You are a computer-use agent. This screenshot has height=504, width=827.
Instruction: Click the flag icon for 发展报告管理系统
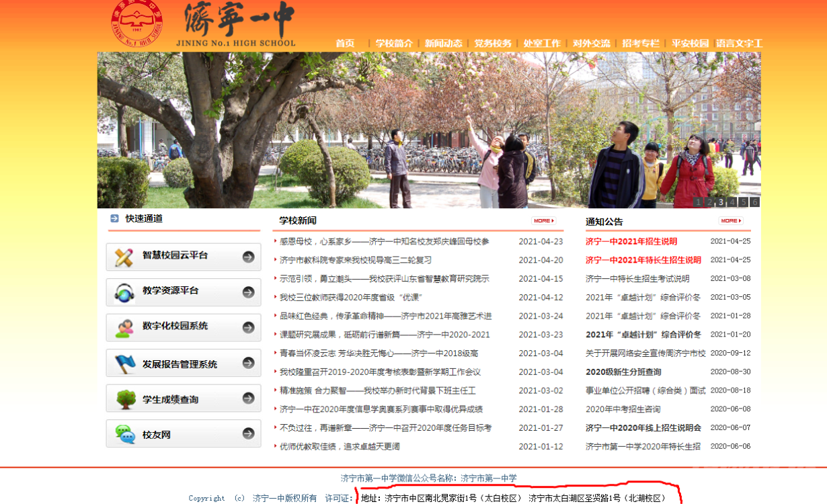[x=124, y=364]
